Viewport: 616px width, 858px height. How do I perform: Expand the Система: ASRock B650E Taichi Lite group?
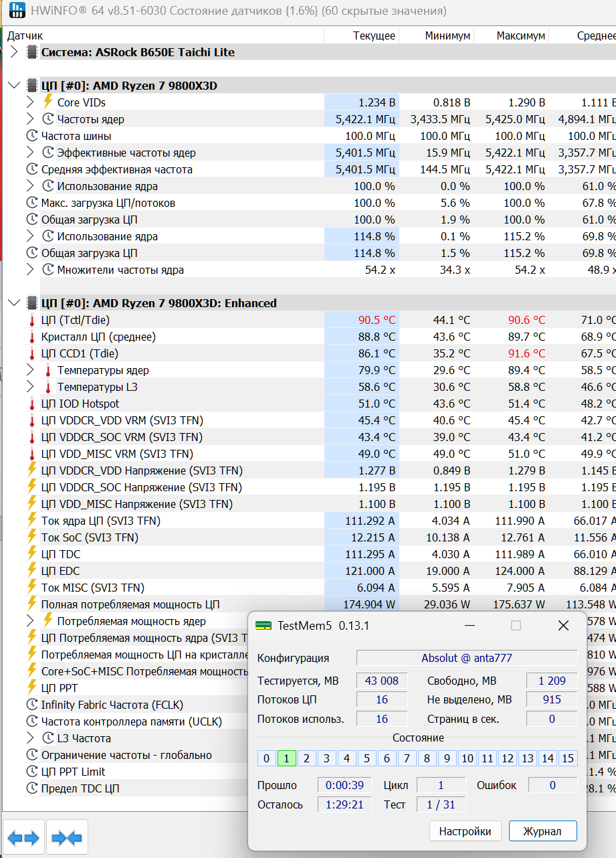click(14, 52)
